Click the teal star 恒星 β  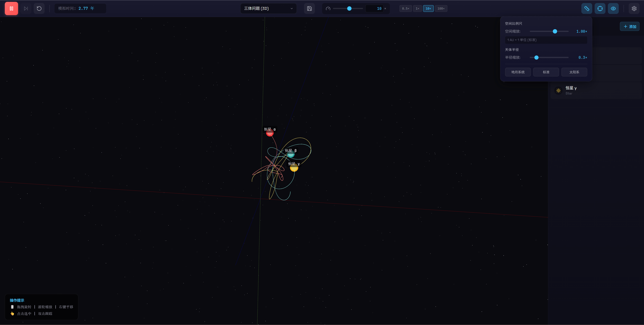[x=291, y=154]
